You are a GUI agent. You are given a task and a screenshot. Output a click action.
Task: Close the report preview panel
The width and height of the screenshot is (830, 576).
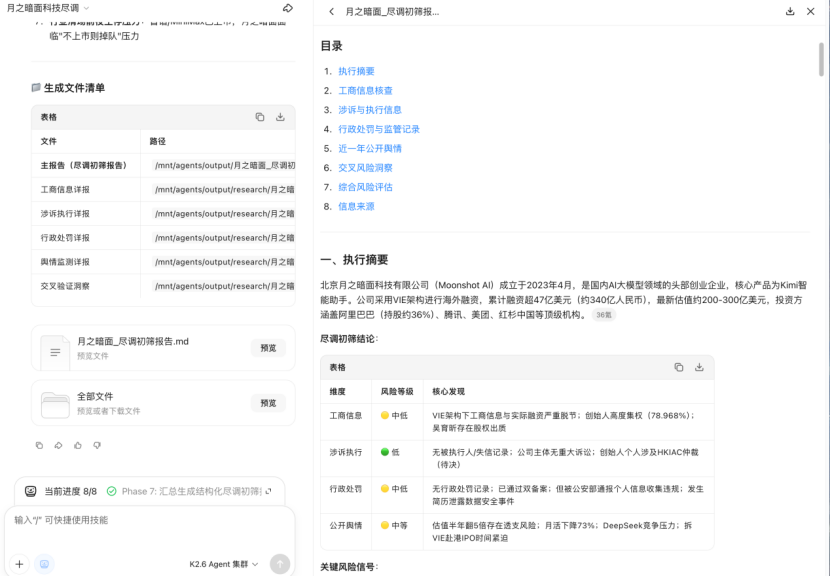810,11
